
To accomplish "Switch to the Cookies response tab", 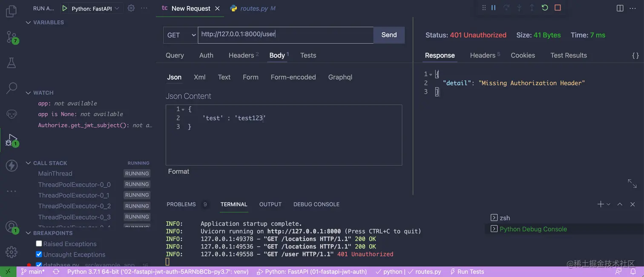I will [x=523, y=55].
